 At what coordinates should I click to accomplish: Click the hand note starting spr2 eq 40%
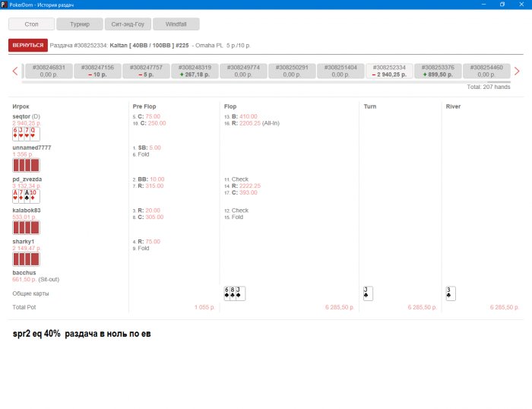pos(82,334)
